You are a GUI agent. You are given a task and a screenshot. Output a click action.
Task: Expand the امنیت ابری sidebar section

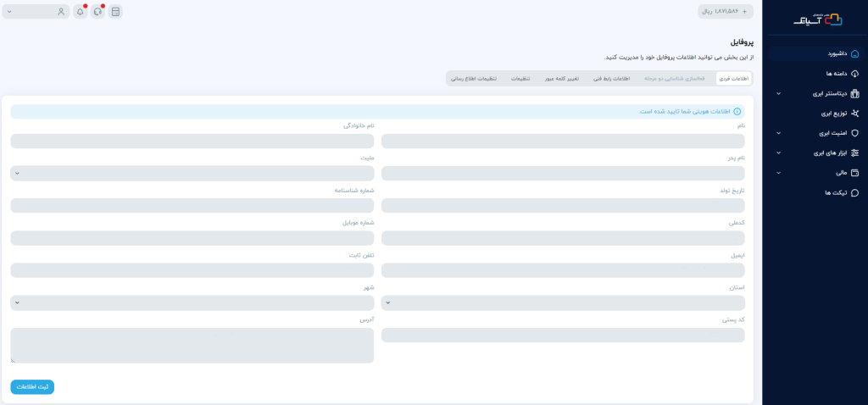pyautogui.click(x=779, y=133)
